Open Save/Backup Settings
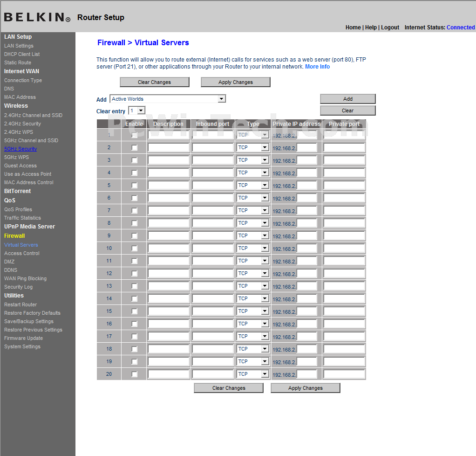This screenshot has height=456, width=476. (29, 321)
